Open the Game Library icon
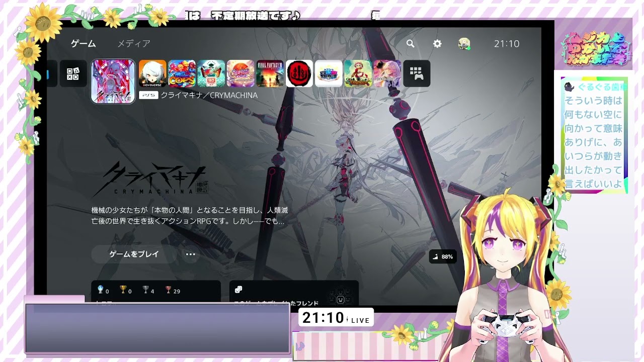 417,74
